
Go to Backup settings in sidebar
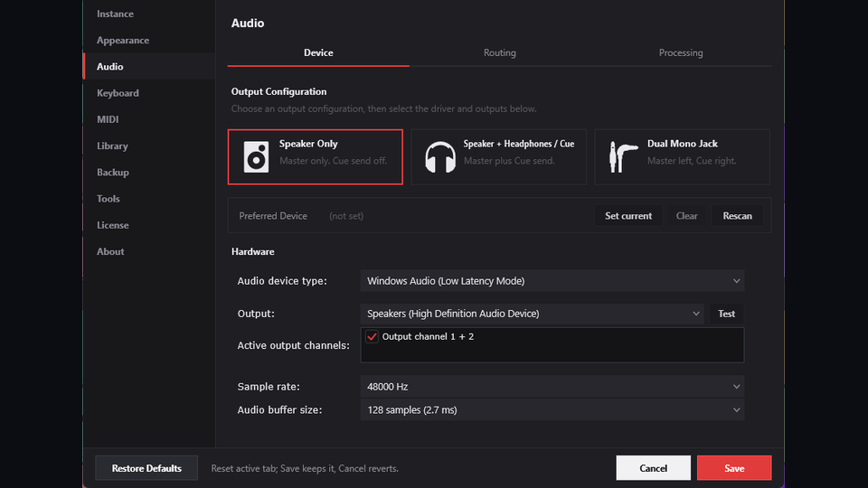click(149, 172)
